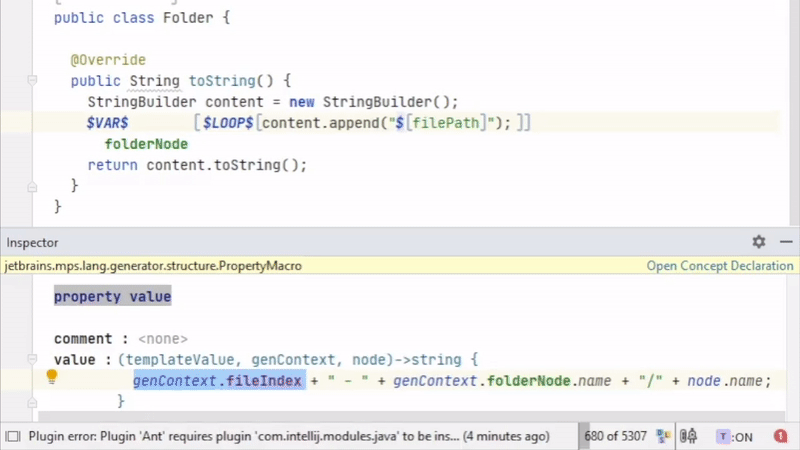
Task: Click the red error notification badge
Action: (780, 436)
